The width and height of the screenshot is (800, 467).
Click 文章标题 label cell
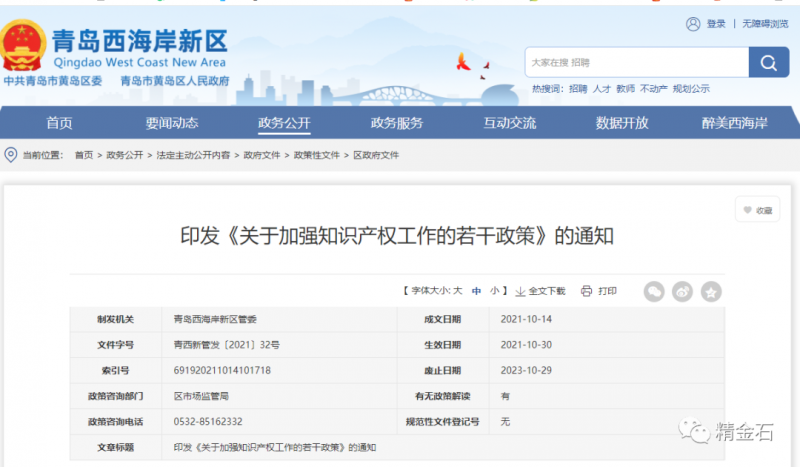point(116,448)
